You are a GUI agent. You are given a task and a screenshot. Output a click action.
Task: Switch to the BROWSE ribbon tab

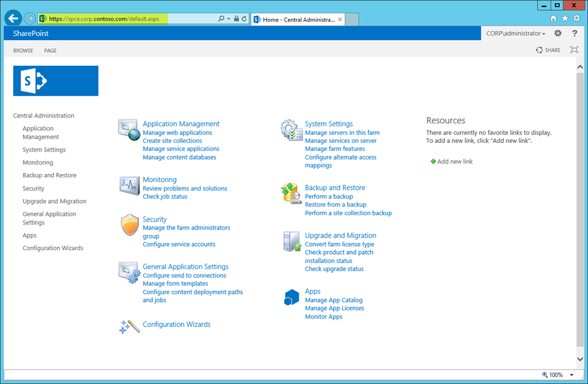[x=23, y=51]
